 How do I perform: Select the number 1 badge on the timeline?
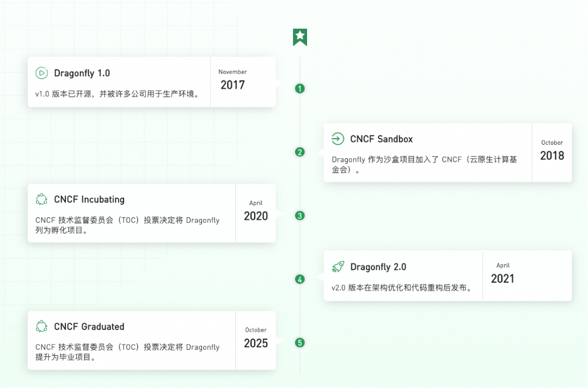pos(299,88)
